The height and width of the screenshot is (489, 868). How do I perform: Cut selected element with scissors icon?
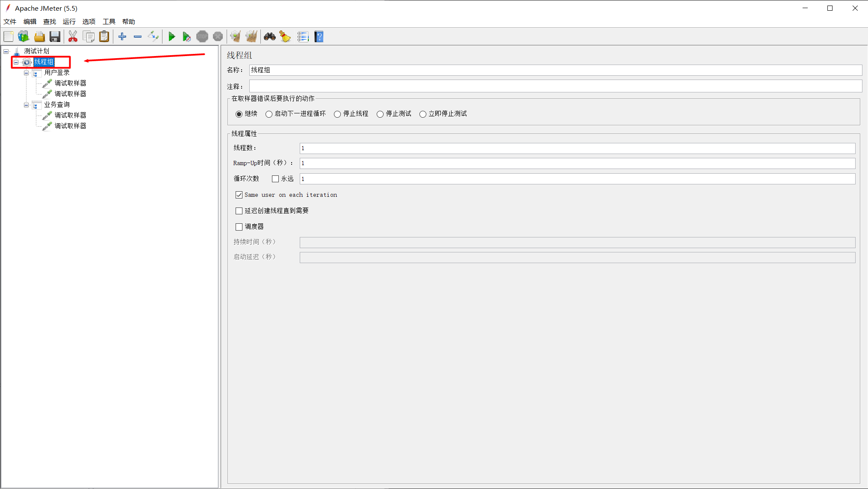click(73, 37)
